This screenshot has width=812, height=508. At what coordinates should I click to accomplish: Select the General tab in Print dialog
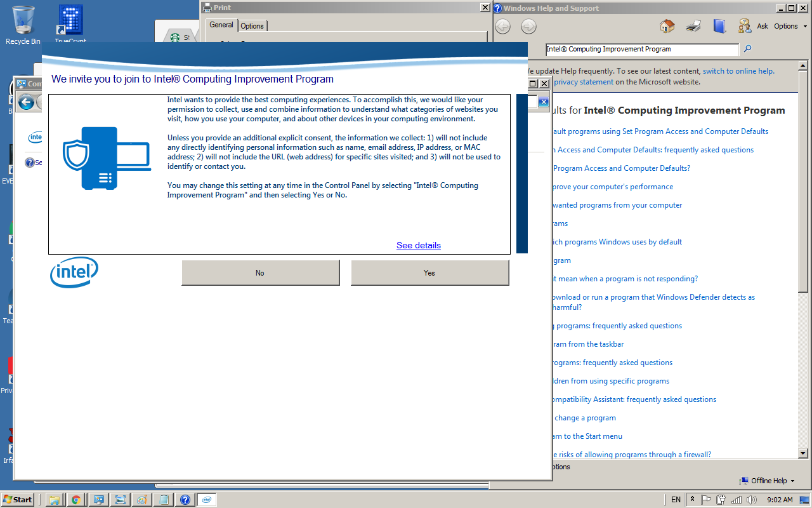tap(221, 25)
